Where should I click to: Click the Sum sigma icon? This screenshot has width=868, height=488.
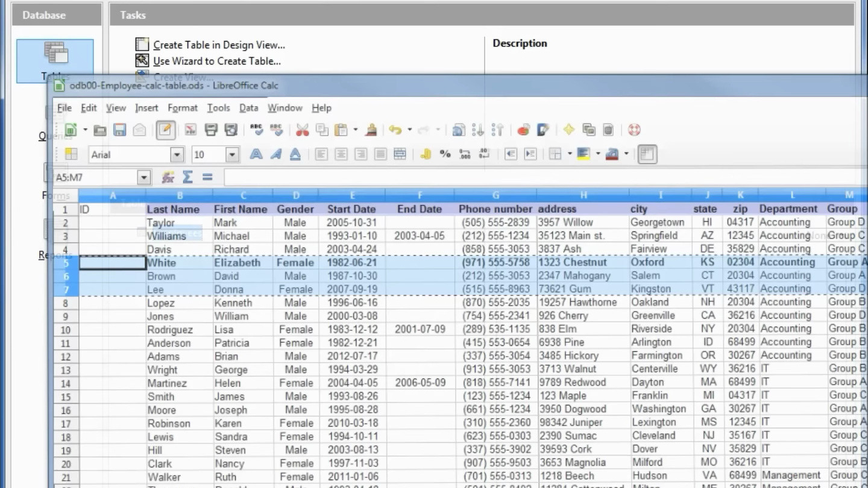pos(187,177)
